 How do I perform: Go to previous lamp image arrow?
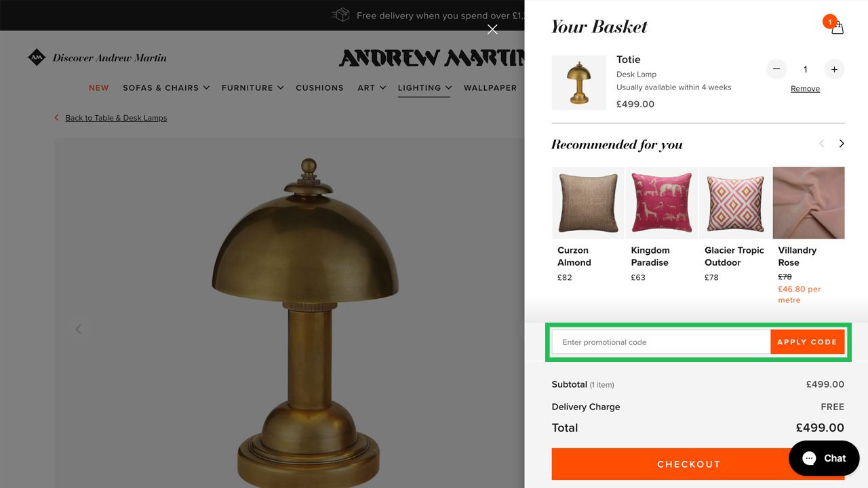(79, 329)
